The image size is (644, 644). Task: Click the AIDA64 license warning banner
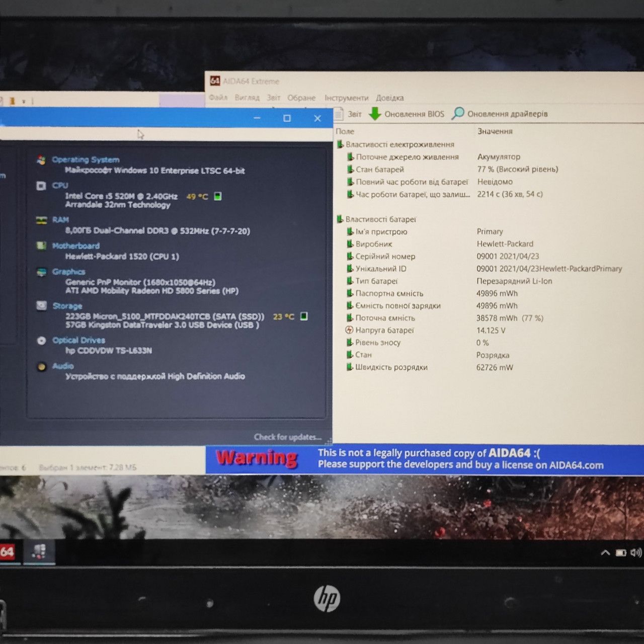click(425, 459)
